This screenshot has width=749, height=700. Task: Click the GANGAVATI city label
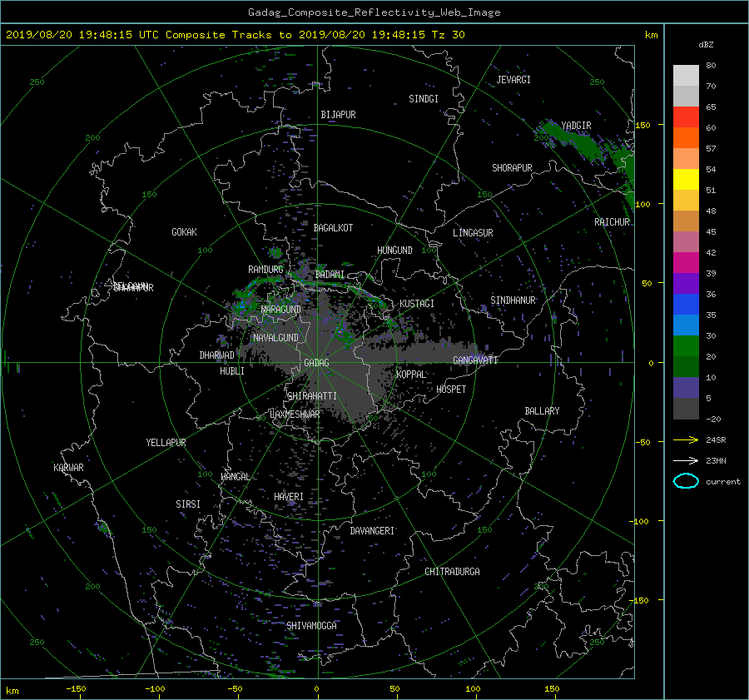click(x=475, y=360)
